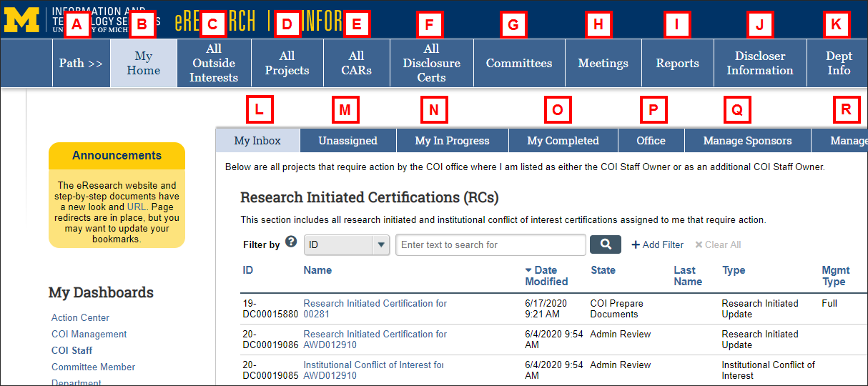Image resolution: width=868 pixels, height=386 pixels.
Task: Switch to the Office tab
Action: [651, 140]
